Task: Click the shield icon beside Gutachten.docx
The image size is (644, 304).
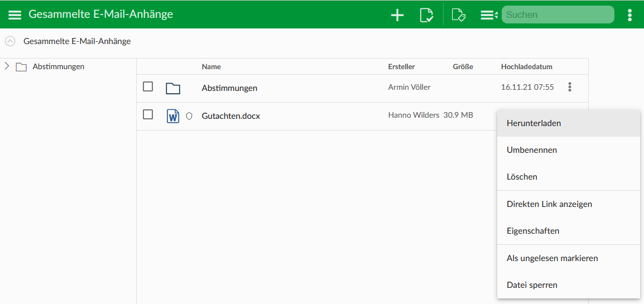Action: (x=189, y=116)
